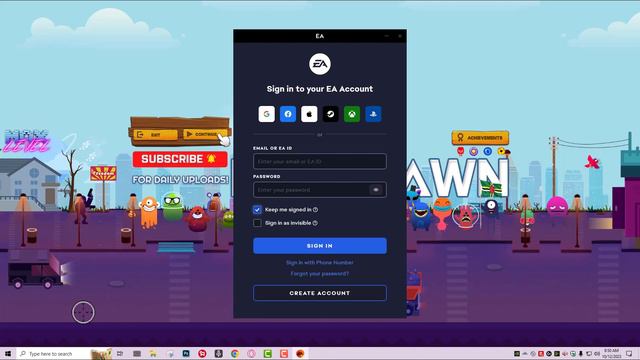Click the Email or EA ID field

(x=320, y=161)
